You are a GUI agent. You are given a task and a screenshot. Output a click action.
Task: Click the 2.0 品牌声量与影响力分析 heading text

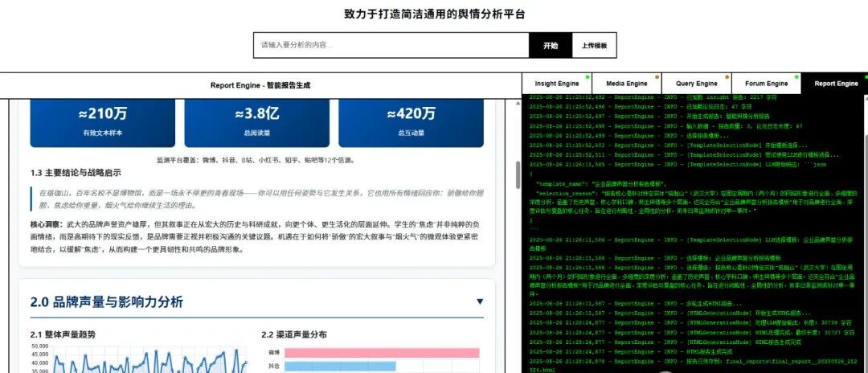[x=107, y=302]
